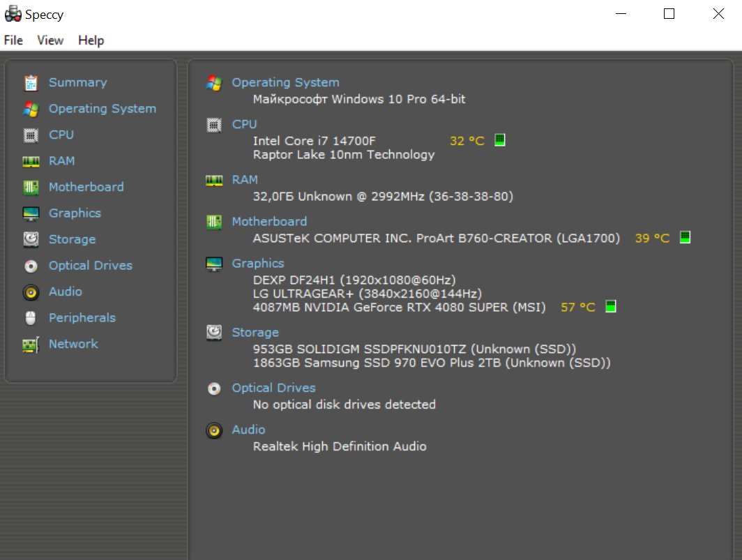Screen dimensions: 742x560
Task: Click the Operating System heading link in summary
Action: click(x=285, y=82)
